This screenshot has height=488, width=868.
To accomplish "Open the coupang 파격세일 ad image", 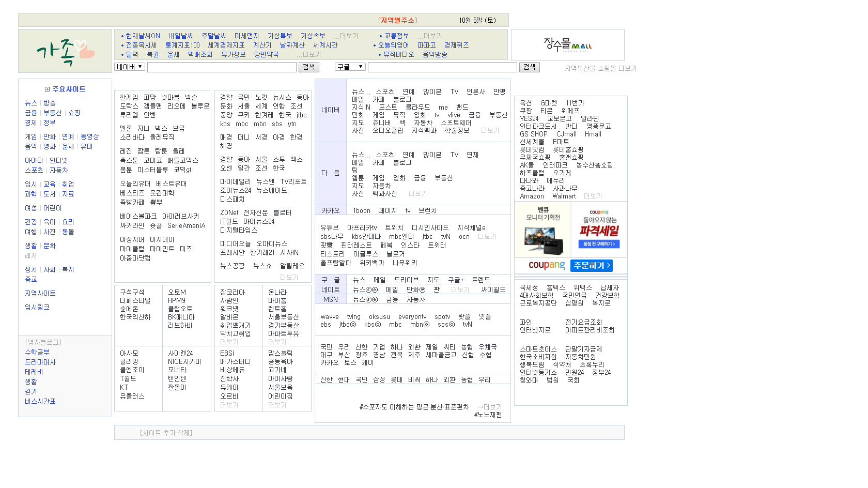I will point(599,230).
